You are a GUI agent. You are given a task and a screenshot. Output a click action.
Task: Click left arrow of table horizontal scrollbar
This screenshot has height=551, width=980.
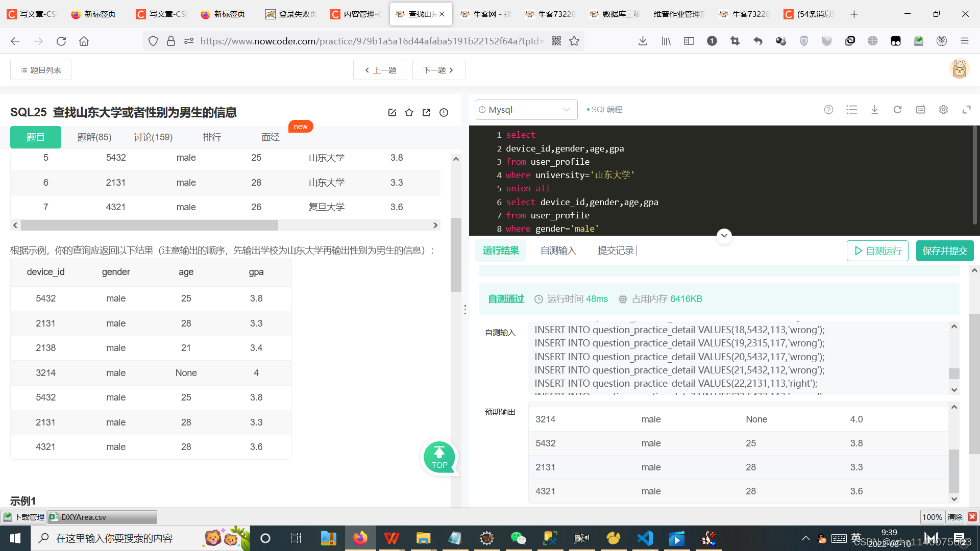point(15,225)
